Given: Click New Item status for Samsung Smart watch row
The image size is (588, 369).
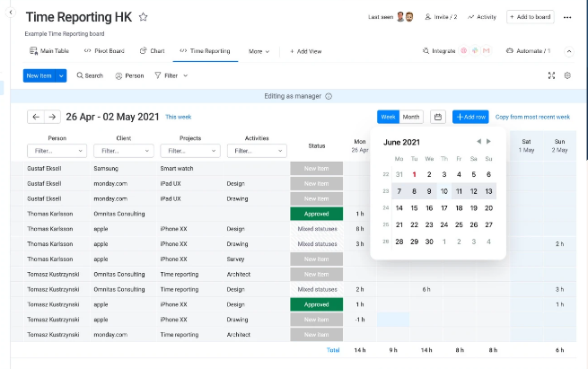Looking at the screenshot, I should point(317,169).
